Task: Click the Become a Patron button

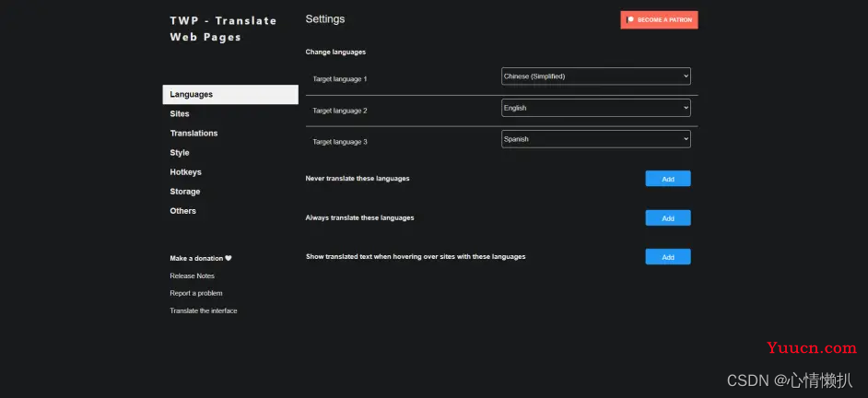Action: 659,20
